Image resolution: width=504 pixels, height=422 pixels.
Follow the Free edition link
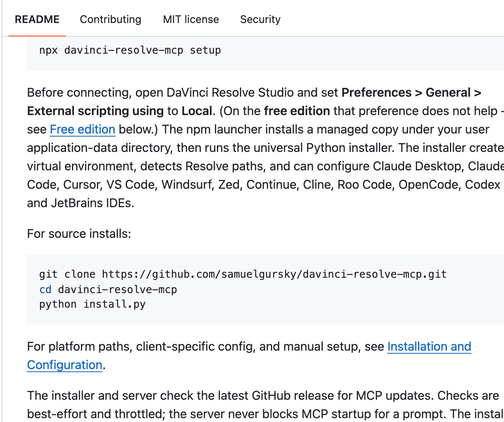point(82,130)
